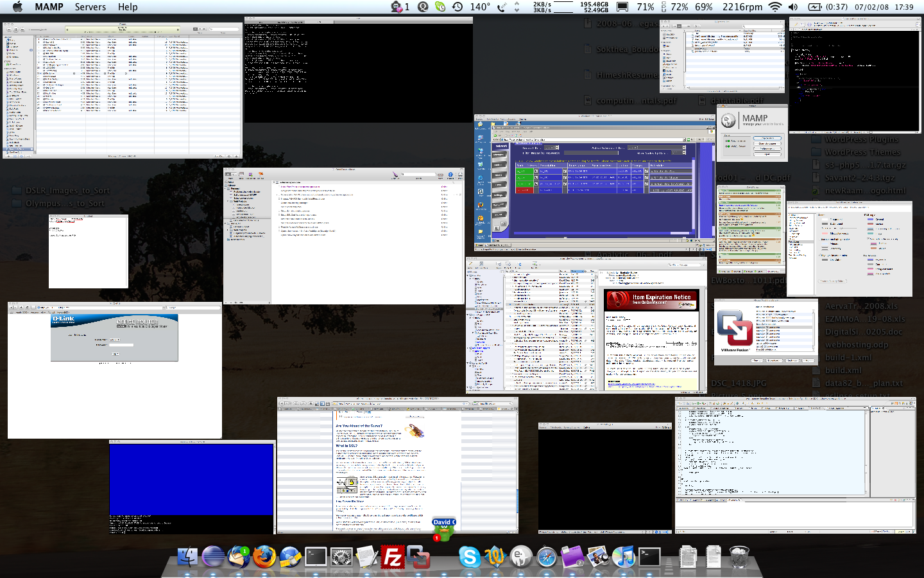Open the Trash in the dock
The width and height of the screenshot is (924, 578).
coord(739,557)
